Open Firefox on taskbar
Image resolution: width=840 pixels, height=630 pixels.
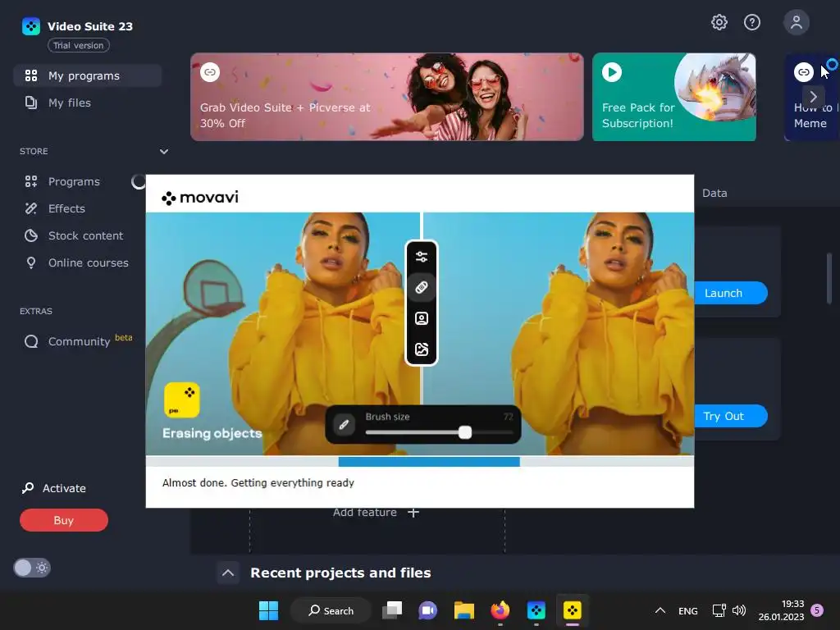500,610
